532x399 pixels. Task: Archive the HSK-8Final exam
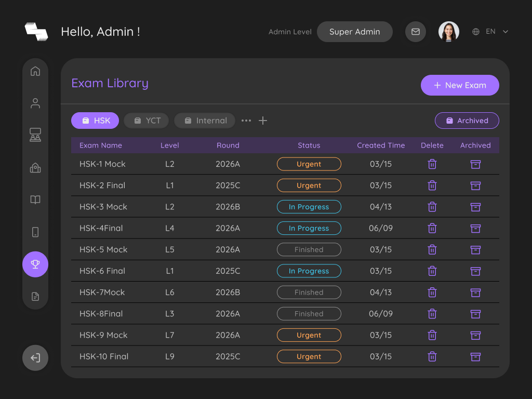476,314
